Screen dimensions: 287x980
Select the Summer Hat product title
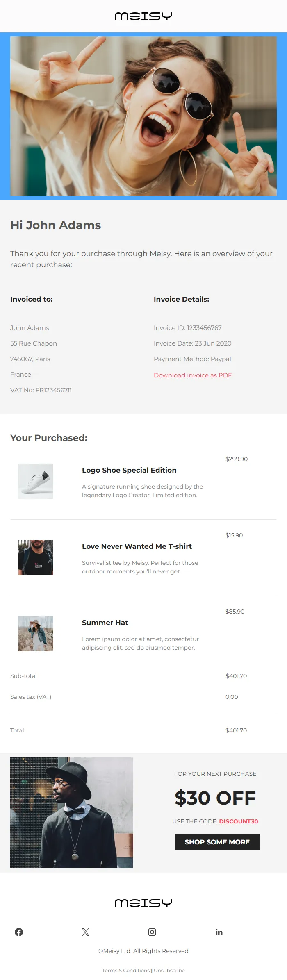pyautogui.click(x=105, y=623)
